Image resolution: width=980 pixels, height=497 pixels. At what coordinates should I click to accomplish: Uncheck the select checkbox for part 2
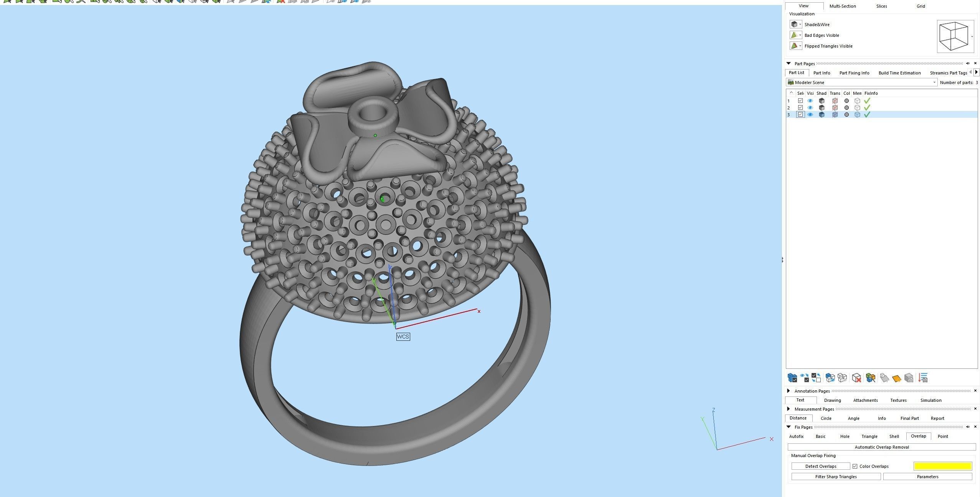point(800,107)
